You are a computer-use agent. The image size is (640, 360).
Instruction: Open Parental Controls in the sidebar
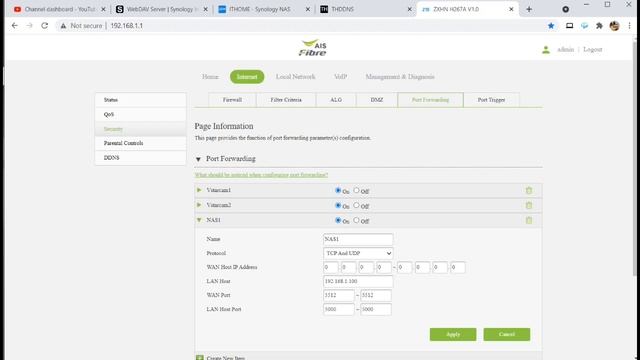tap(140, 143)
